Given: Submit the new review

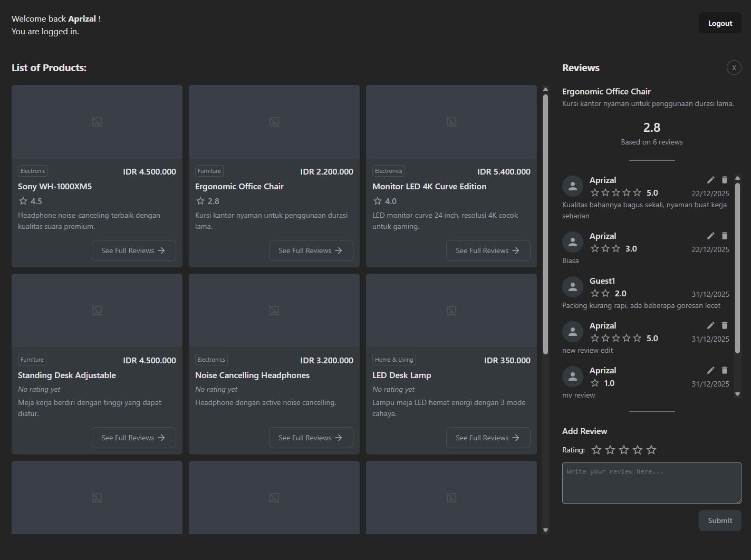Looking at the screenshot, I should coord(720,520).
